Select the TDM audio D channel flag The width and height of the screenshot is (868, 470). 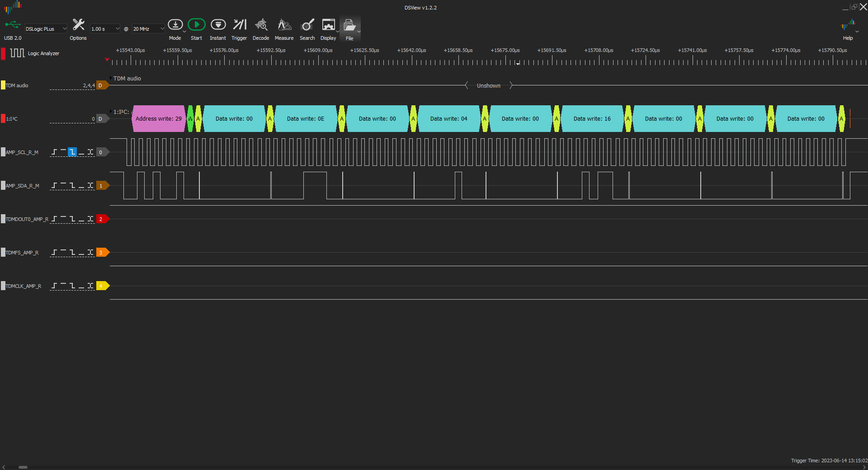pos(103,85)
